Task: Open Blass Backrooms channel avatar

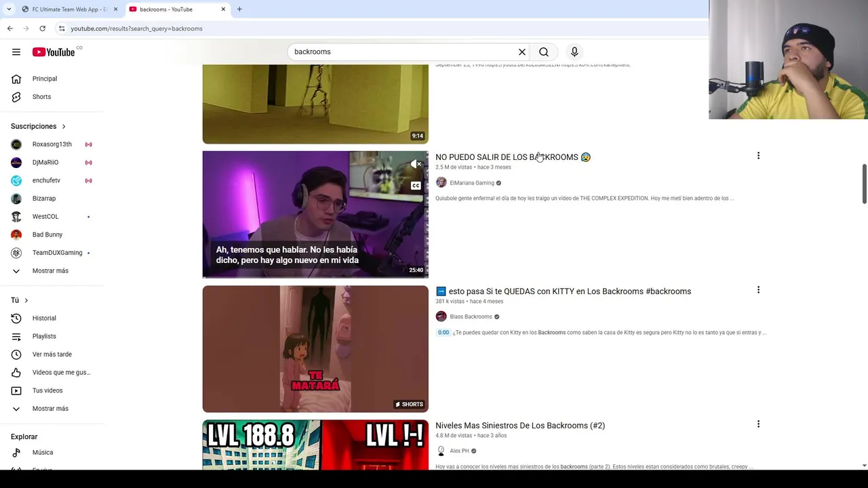Action: (x=441, y=317)
